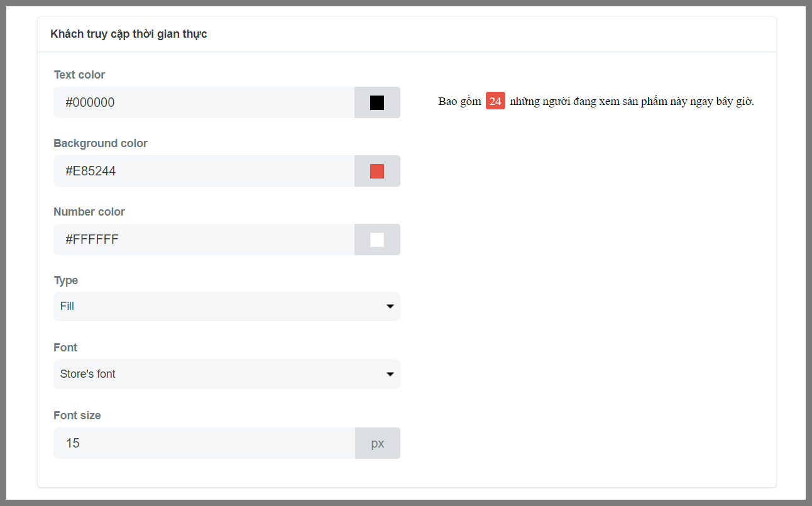Click the #FFFFFF Number color hex field
Viewport: 812px width, 506px height.
point(204,239)
